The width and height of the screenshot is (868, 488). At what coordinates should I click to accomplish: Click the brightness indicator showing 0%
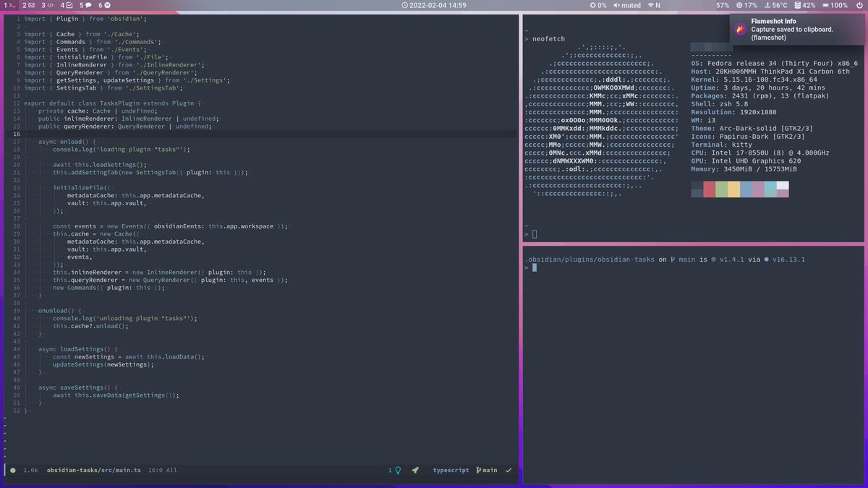click(597, 5)
